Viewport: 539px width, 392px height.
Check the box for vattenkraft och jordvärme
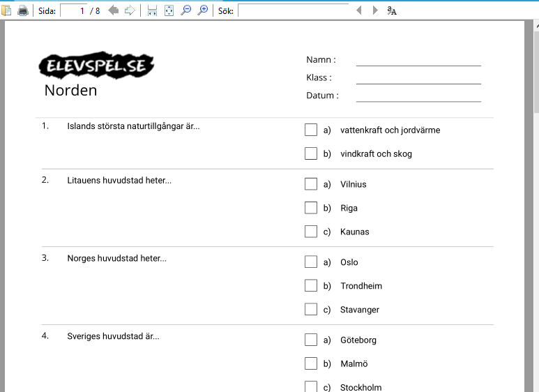point(311,130)
